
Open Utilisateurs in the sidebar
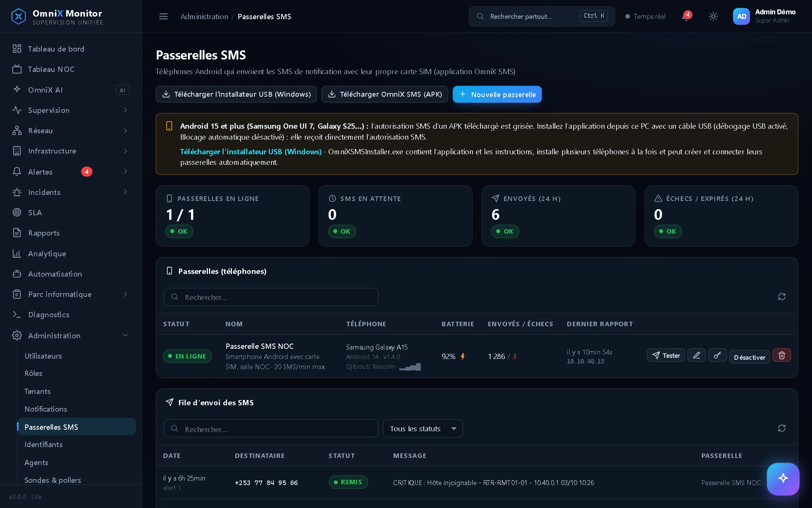tap(43, 356)
